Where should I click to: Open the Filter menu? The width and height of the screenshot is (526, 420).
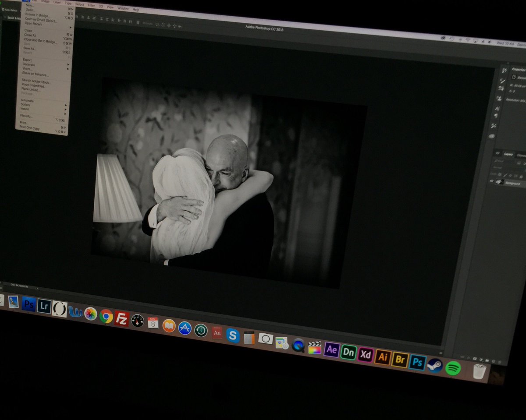pos(91,5)
